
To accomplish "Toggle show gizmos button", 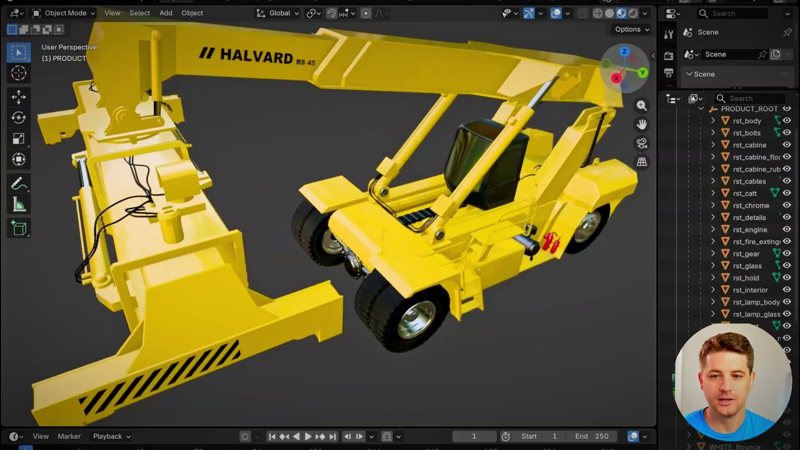I will tap(529, 13).
